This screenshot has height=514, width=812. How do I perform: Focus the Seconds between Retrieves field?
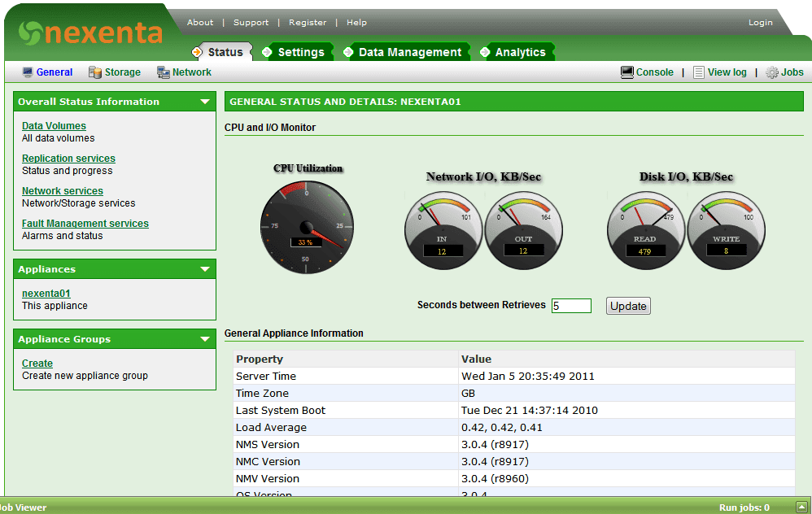coord(571,306)
